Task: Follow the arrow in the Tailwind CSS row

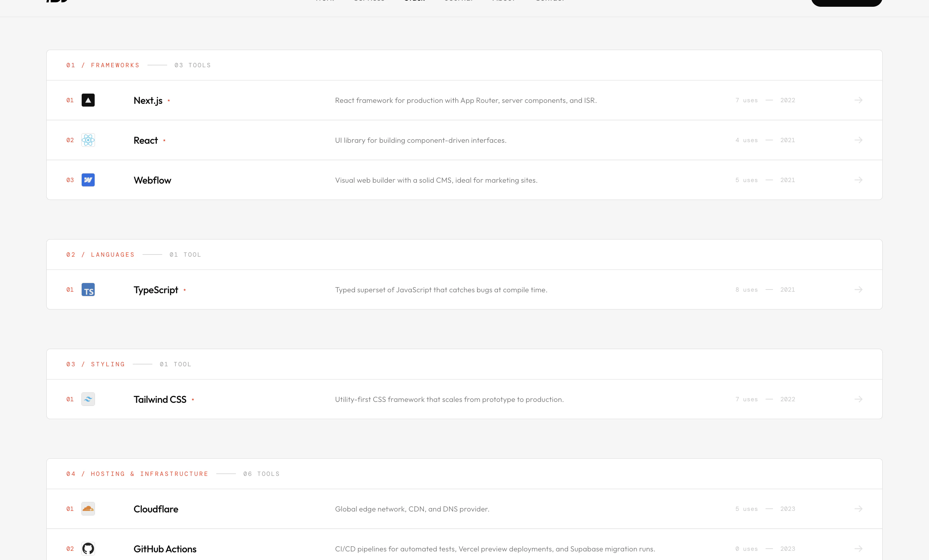Action: pyautogui.click(x=858, y=399)
